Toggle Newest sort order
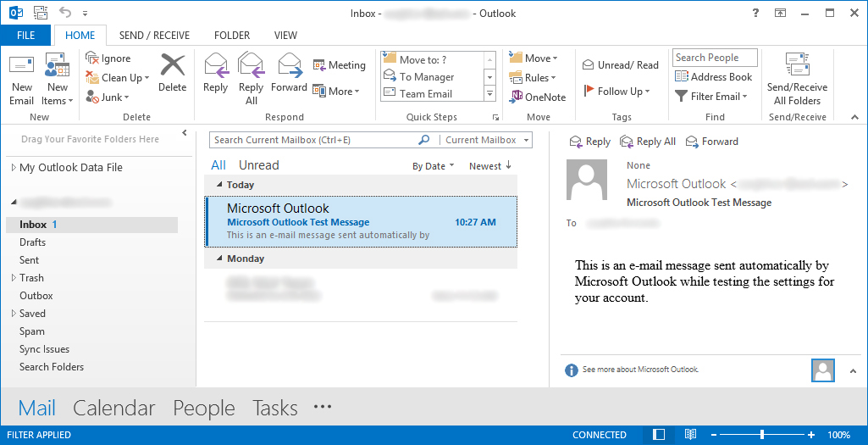Screen dimensions: 868x445 (x=490, y=165)
